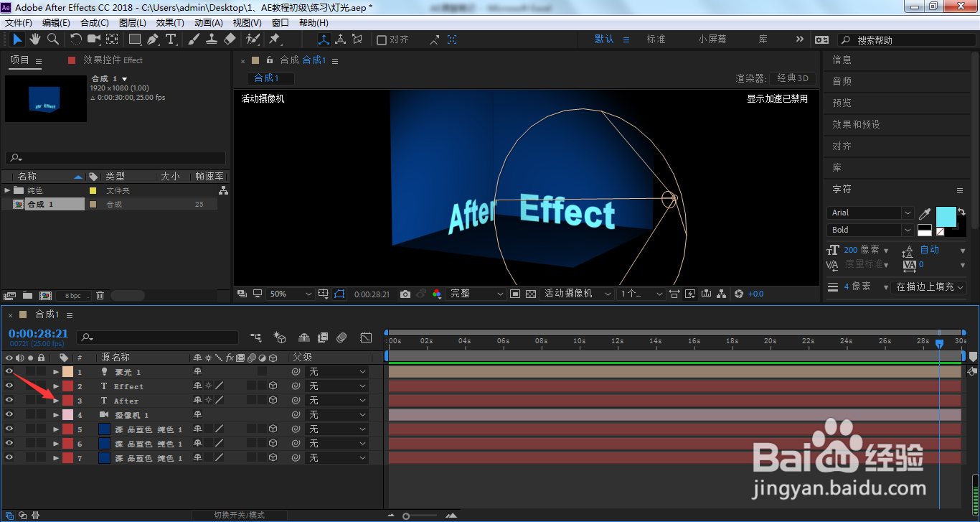Activate View Axis mode
This screenshot has width=980, height=522.
(x=357, y=39)
